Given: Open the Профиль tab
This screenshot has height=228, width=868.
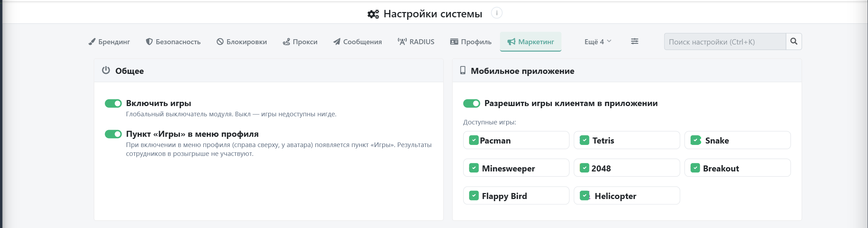Looking at the screenshot, I should 471,42.
